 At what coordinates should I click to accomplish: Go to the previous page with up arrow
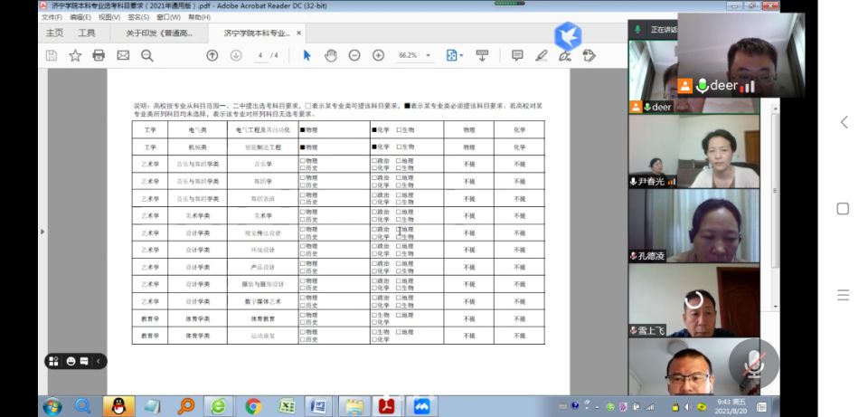[212, 55]
